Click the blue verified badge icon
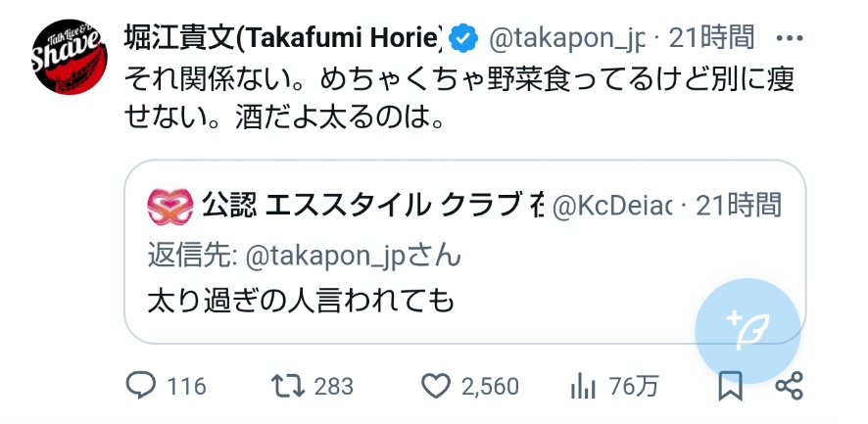868x424 pixels. tap(463, 39)
